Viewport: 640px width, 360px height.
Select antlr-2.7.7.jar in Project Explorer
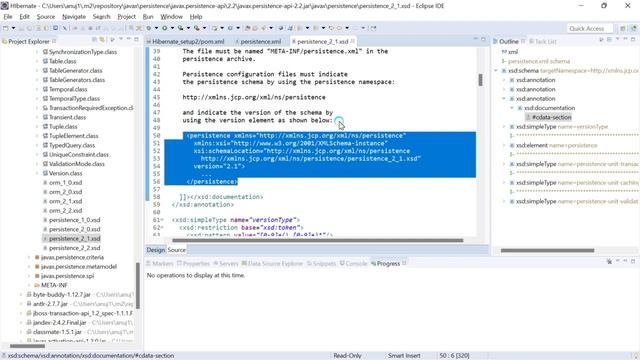[50, 304]
